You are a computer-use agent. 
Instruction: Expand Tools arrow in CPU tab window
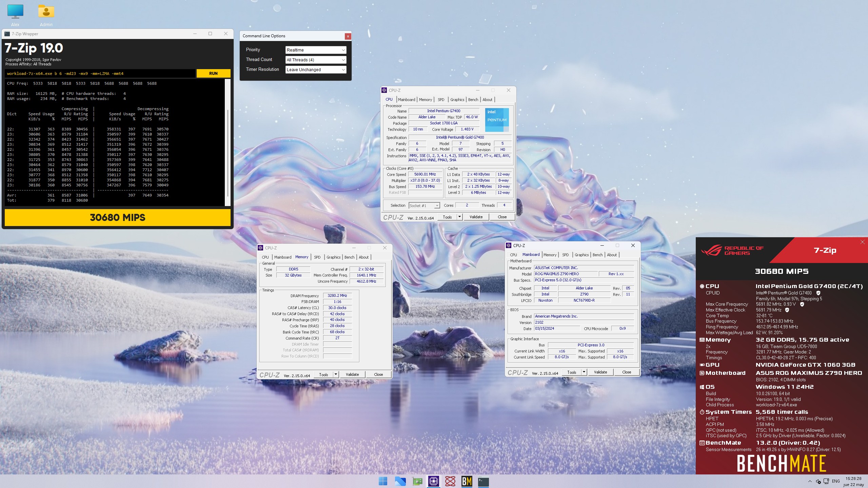click(x=459, y=217)
